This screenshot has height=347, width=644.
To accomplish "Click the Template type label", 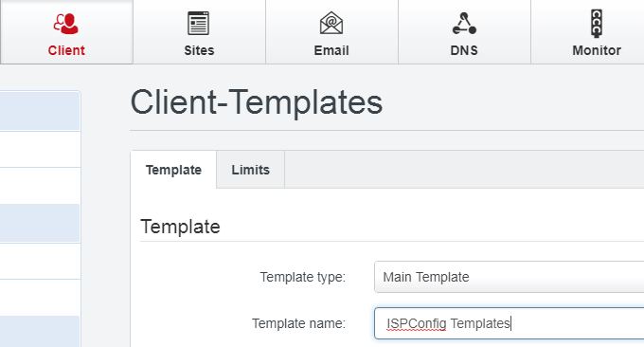I will (x=303, y=277).
